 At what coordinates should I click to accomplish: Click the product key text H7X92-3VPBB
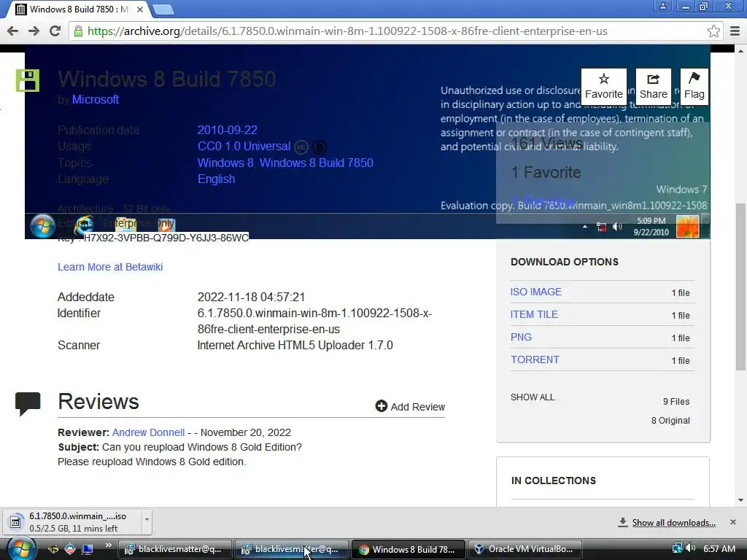tap(166, 238)
